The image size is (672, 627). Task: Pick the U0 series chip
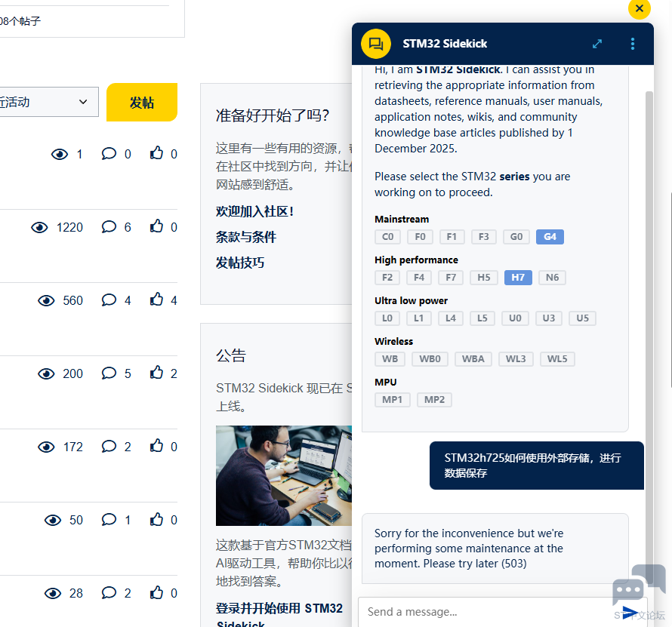(515, 318)
